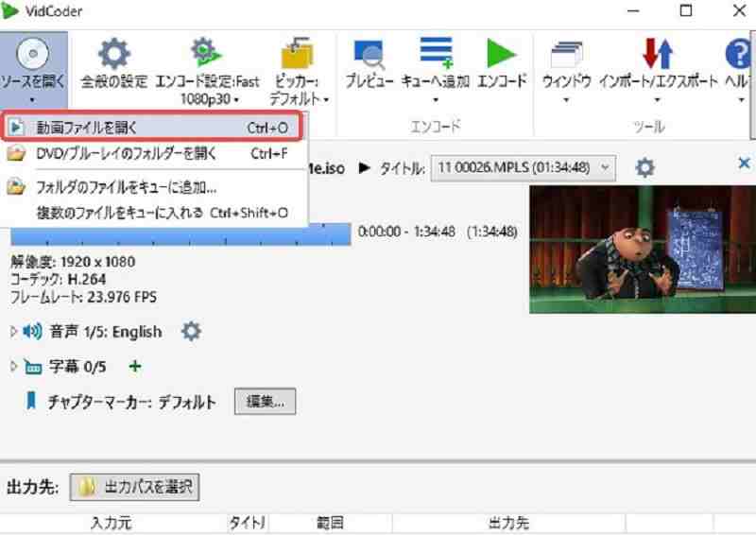Select DVD/ブルーレイのフォルダーを開く menu entry
Viewport: 756px width, 535px height.
153,154
